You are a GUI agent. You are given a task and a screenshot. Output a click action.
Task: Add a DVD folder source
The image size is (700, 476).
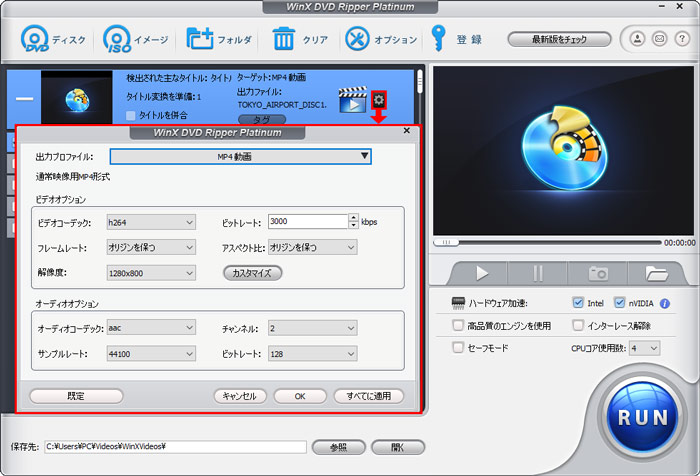200,39
